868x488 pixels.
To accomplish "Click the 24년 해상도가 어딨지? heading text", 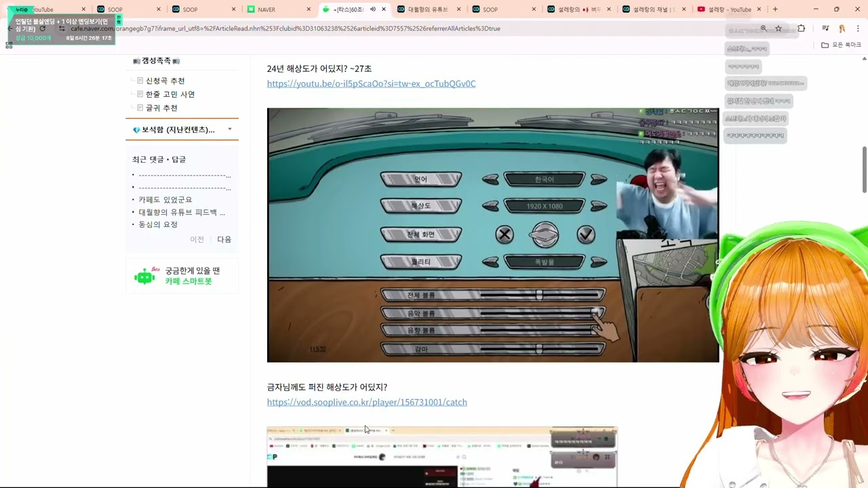I will (319, 69).
